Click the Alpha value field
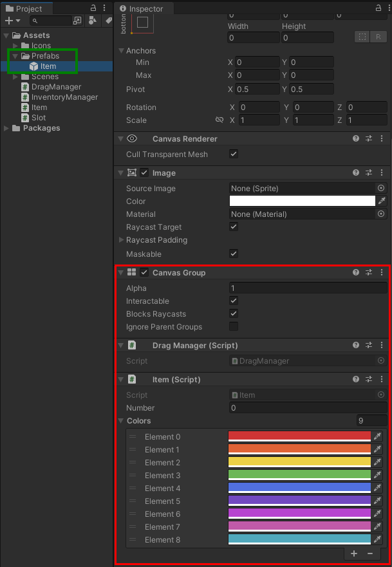 pos(308,288)
